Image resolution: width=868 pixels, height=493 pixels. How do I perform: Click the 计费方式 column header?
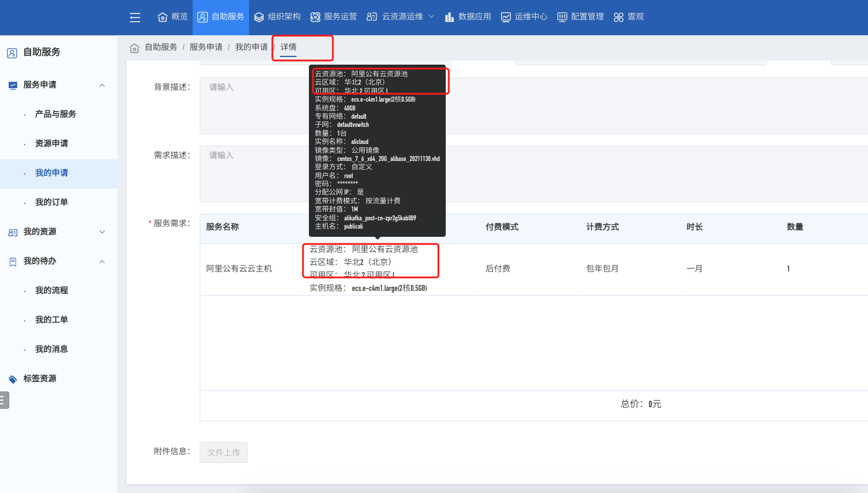tap(603, 227)
